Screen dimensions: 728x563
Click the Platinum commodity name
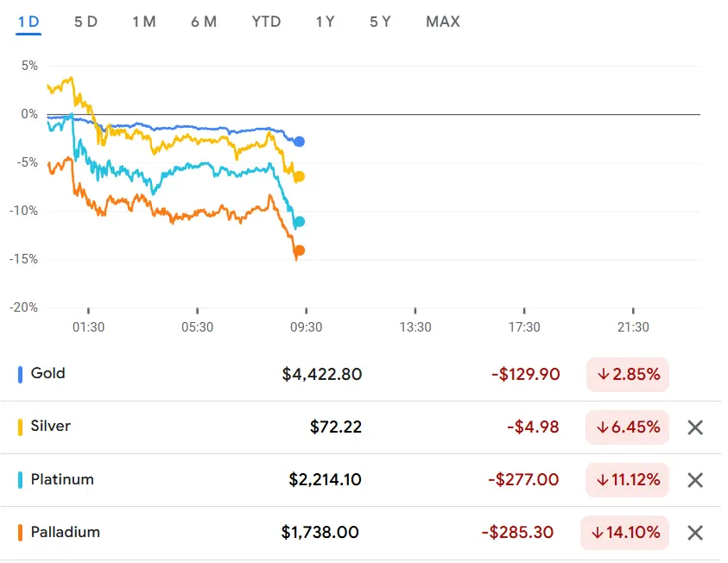click(x=62, y=479)
